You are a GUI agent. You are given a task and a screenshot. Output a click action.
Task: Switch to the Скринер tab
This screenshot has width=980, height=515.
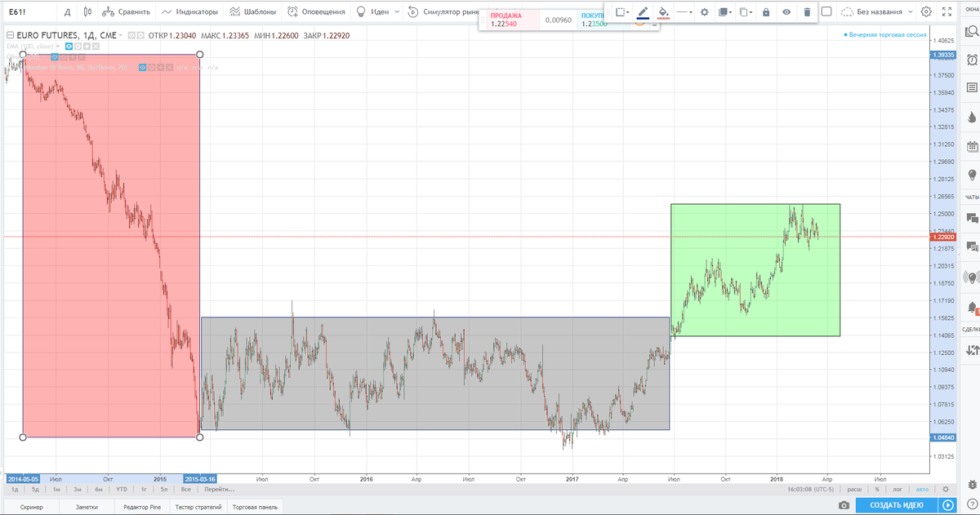[x=33, y=507]
